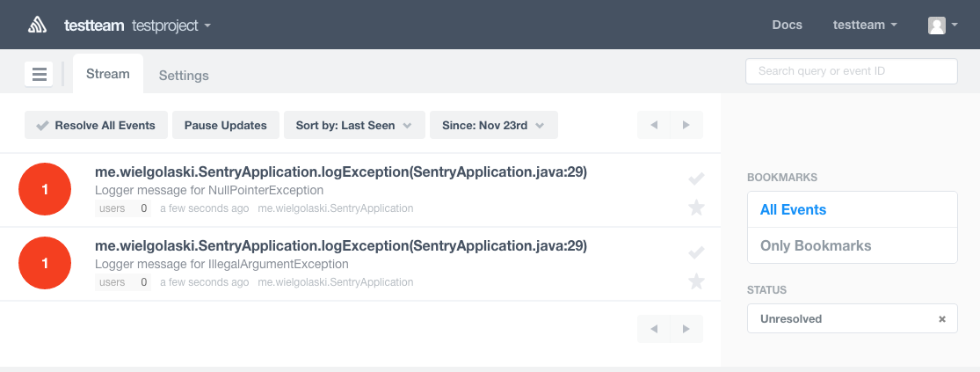980x372 pixels.
Task: Click the Sentry logo icon
Action: [x=37, y=25]
